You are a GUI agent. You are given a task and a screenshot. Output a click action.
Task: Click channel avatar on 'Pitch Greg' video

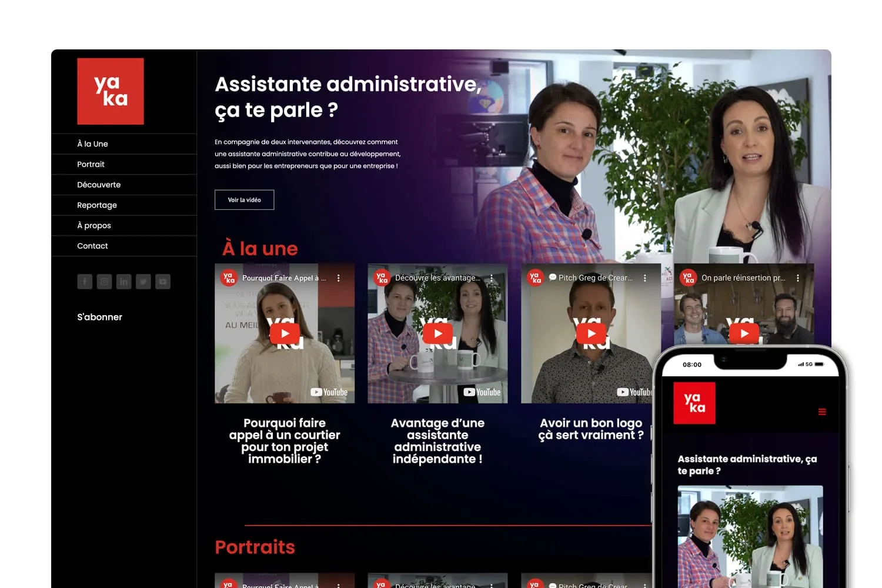click(x=535, y=278)
